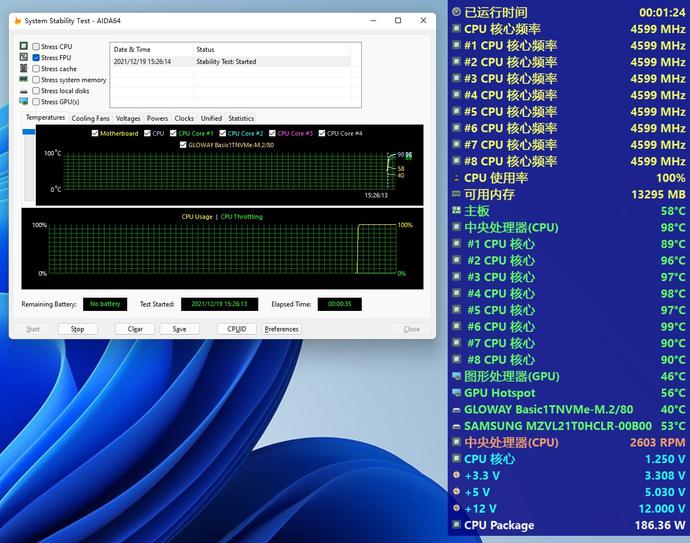Enable the Stress GPU(s) checkbox
Image resolution: width=690 pixels, height=543 pixels.
36,102
